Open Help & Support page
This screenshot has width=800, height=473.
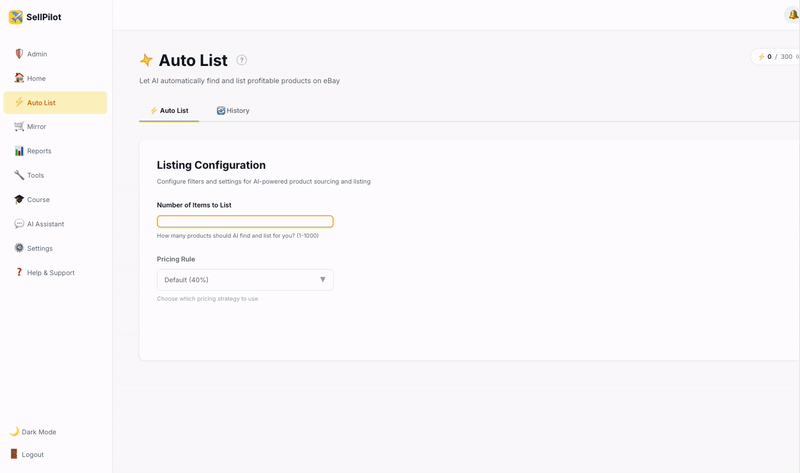pos(50,273)
